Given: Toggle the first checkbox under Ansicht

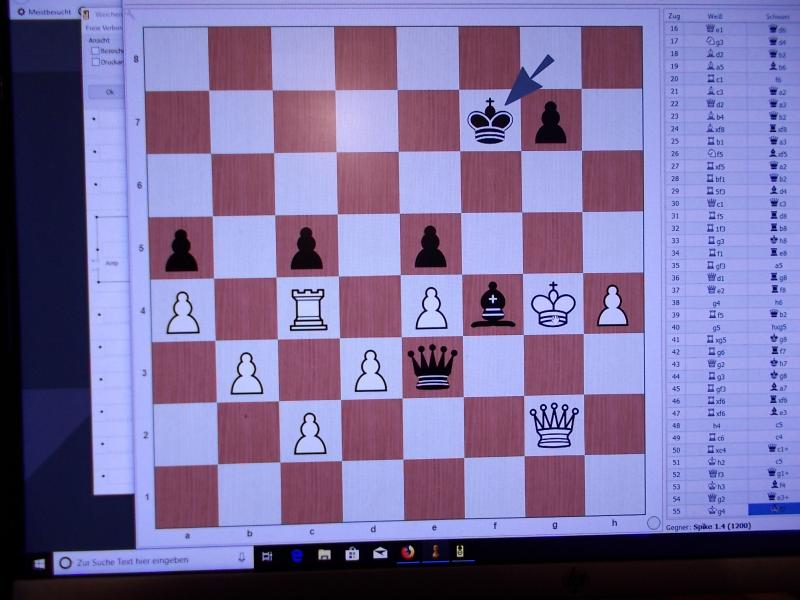Looking at the screenshot, I should point(95,50).
